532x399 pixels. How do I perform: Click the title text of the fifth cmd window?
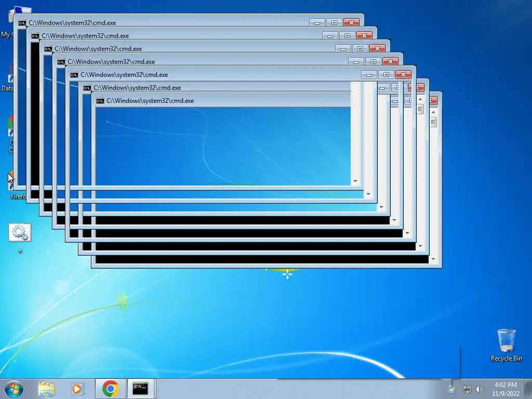click(x=124, y=75)
